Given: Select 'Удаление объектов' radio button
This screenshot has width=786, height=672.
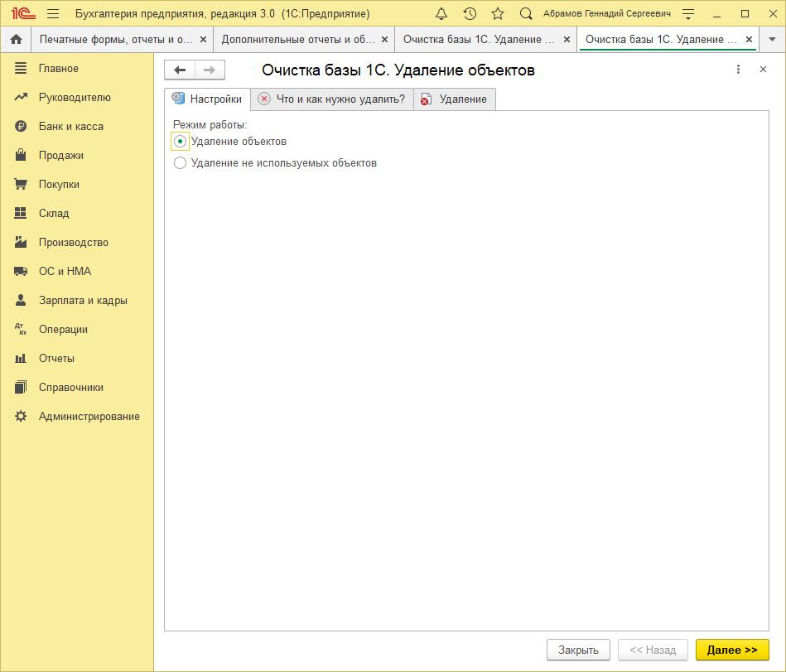Looking at the screenshot, I should [x=181, y=142].
